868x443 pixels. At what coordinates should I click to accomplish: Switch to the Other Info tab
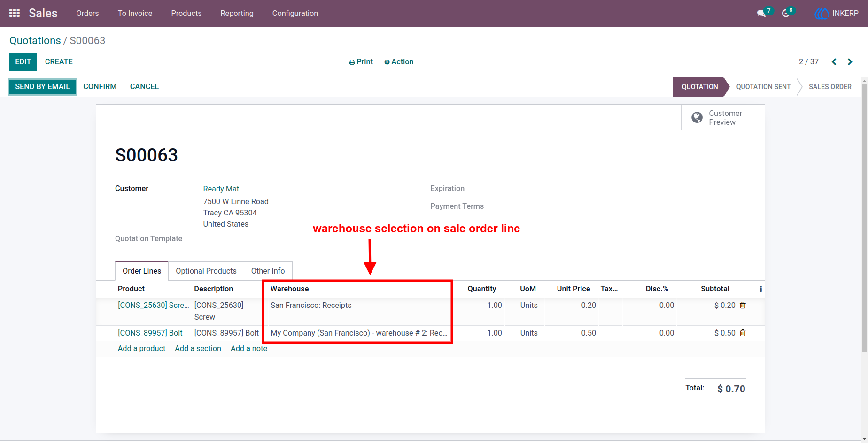click(x=268, y=271)
